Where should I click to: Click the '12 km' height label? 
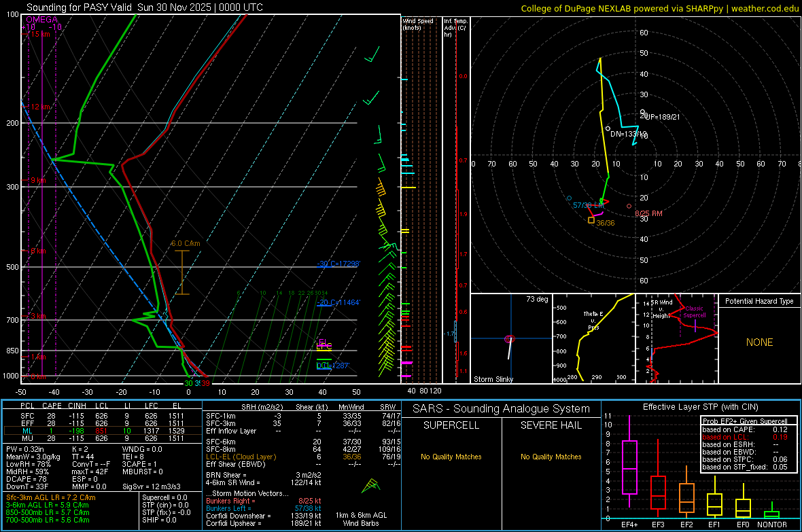pos(41,107)
